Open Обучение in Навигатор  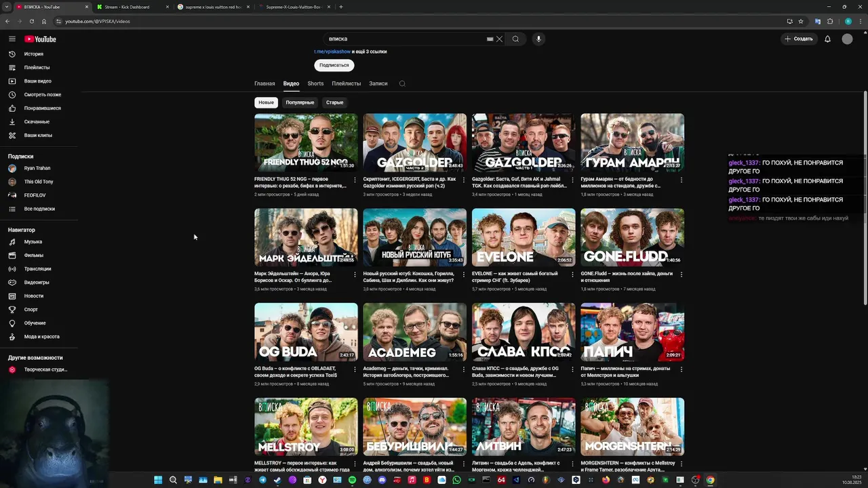[x=39, y=323]
